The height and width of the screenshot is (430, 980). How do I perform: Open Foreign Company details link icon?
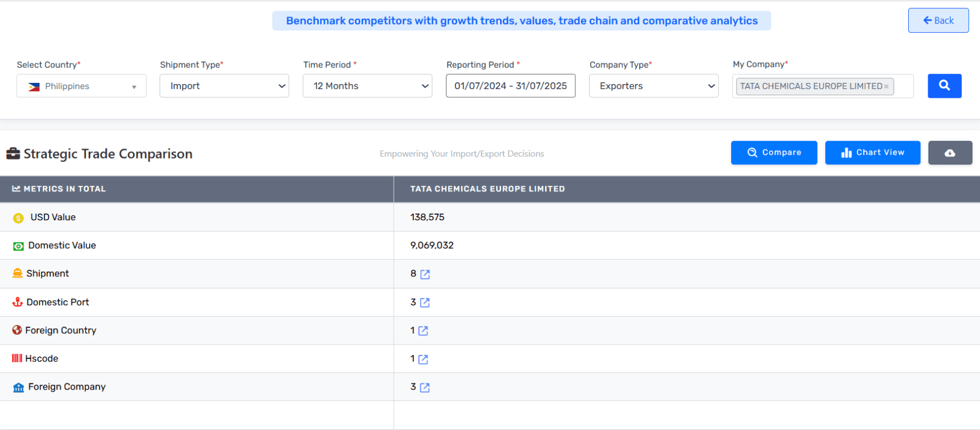(x=425, y=388)
